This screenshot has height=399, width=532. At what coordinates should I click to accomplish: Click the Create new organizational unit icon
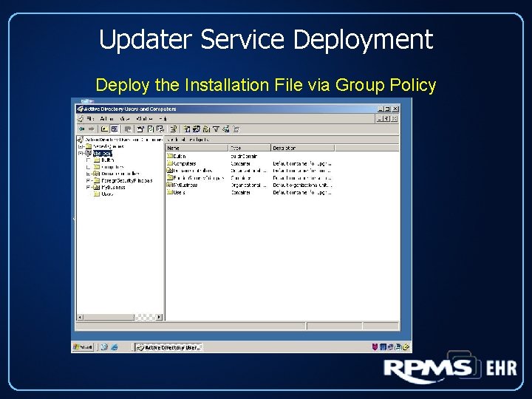(x=206, y=129)
